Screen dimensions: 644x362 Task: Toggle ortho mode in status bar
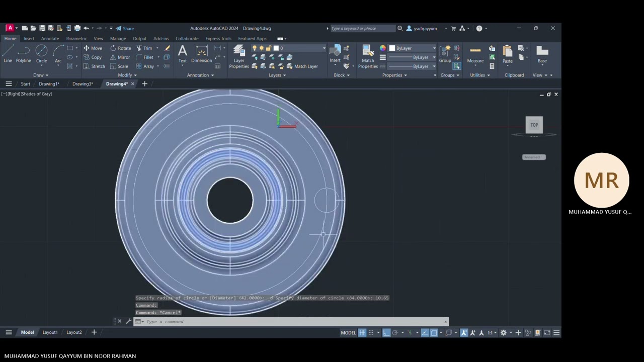[386, 332]
